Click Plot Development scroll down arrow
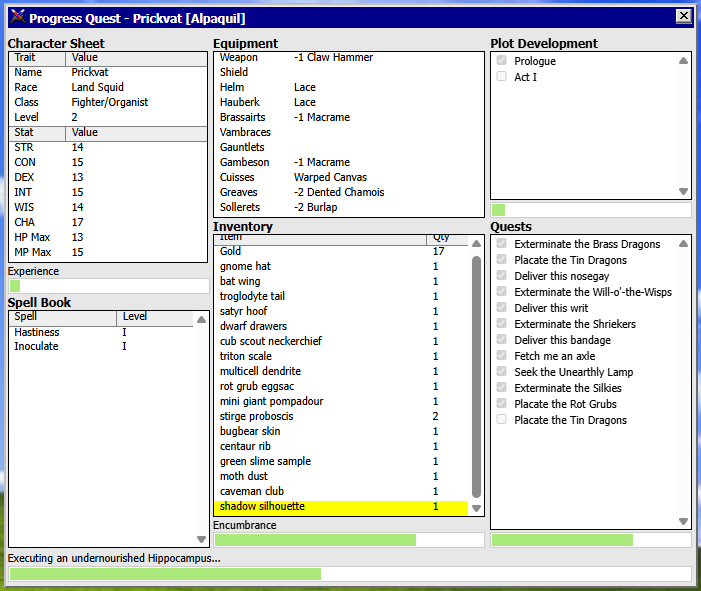 coord(683,191)
